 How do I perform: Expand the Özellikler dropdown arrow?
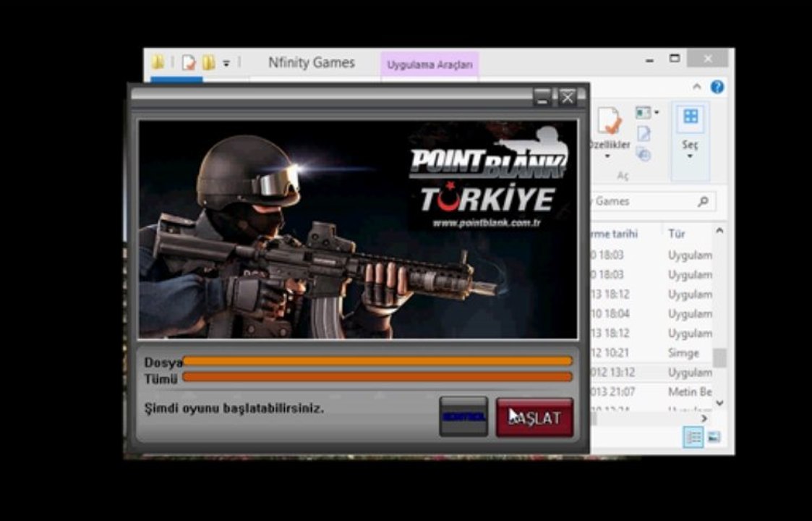click(x=607, y=156)
